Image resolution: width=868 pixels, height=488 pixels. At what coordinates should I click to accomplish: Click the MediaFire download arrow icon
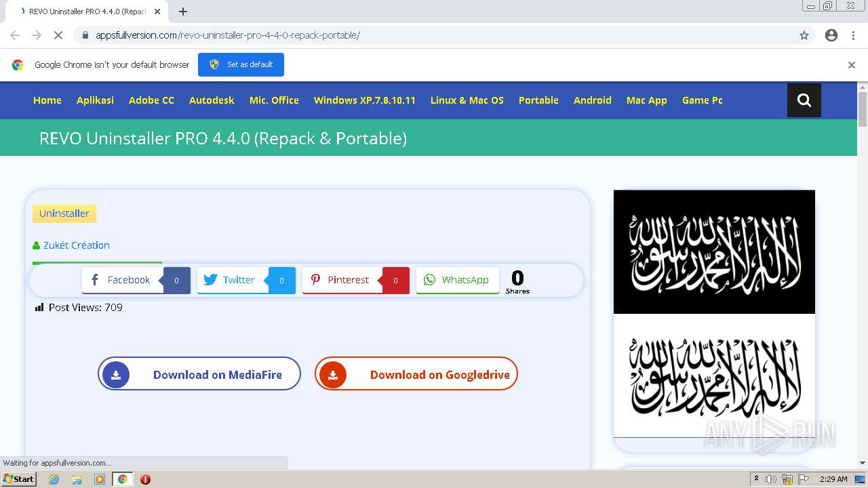[116, 375]
